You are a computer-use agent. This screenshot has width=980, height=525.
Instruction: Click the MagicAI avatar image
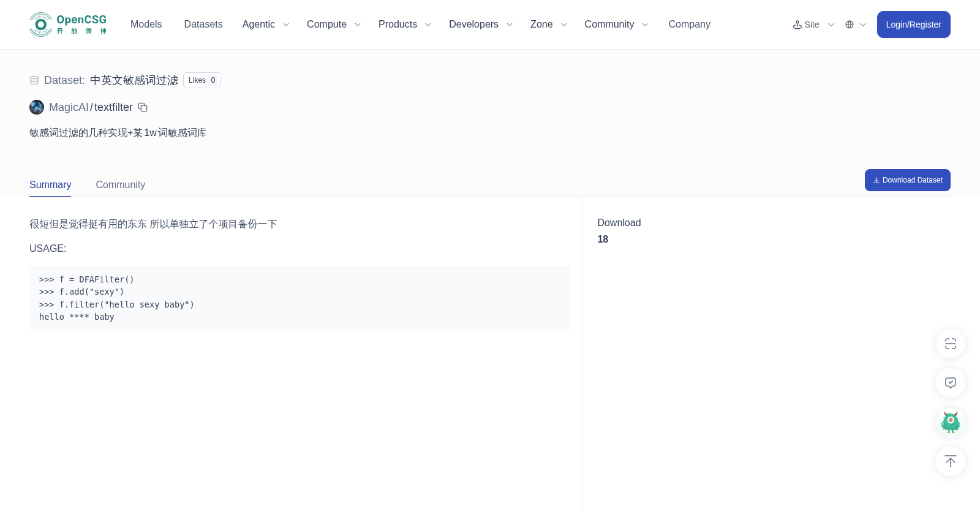(x=37, y=107)
